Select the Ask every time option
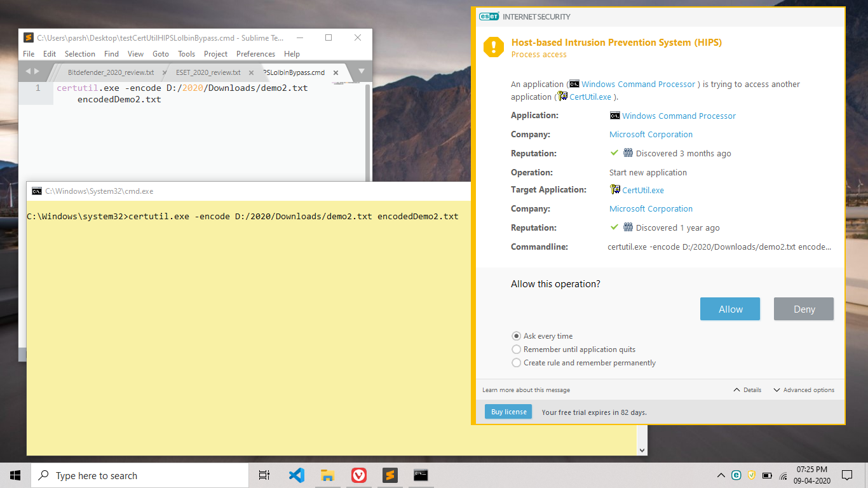The image size is (868, 488). click(542, 336)
